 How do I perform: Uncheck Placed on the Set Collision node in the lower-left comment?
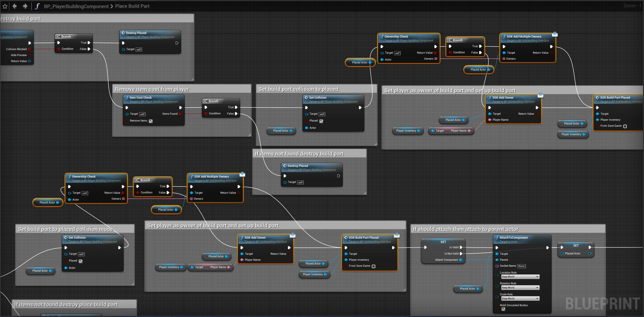click(81, 261)
